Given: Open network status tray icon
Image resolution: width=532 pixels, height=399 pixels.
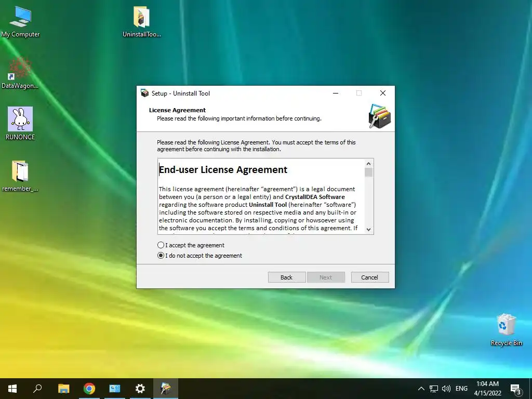Looking at the screenshot, I should click(434, 389).
